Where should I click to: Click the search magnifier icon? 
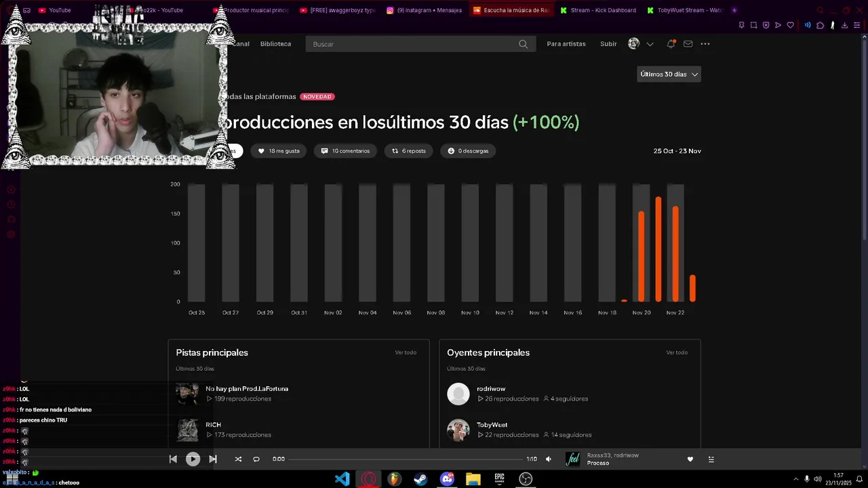point(523,44)
